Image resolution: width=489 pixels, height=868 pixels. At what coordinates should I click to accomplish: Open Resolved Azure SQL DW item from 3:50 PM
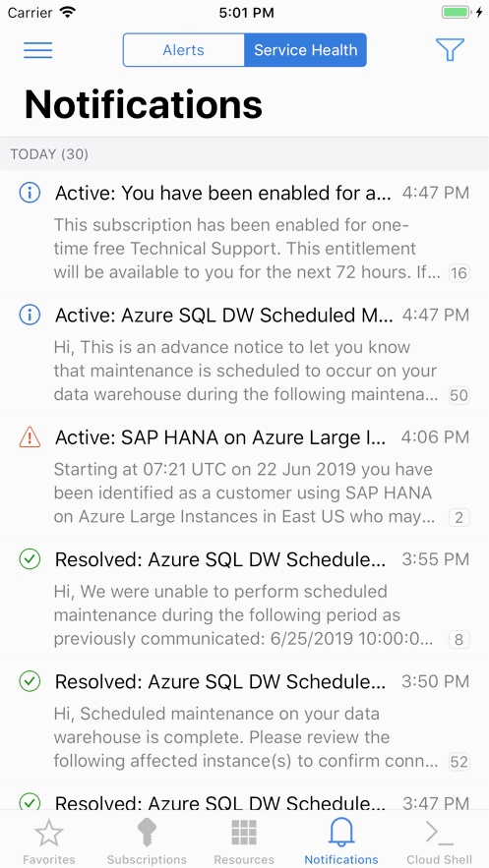(244, 720)
